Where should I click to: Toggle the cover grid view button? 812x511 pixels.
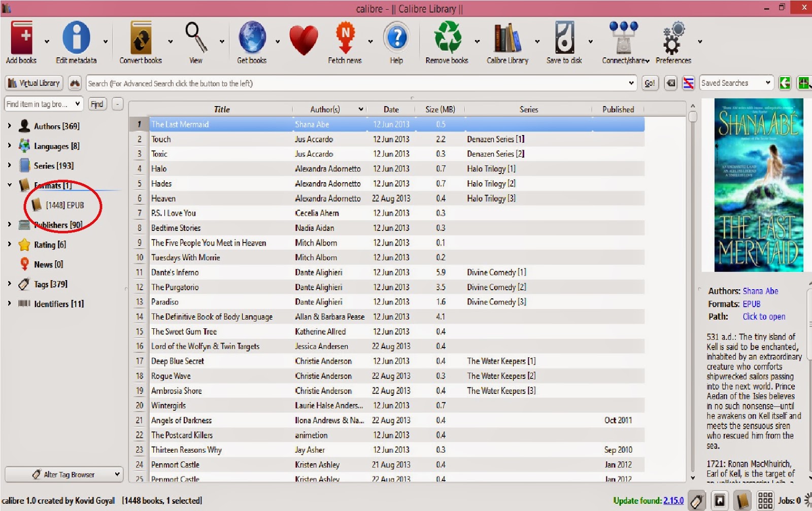coord(765,501)
